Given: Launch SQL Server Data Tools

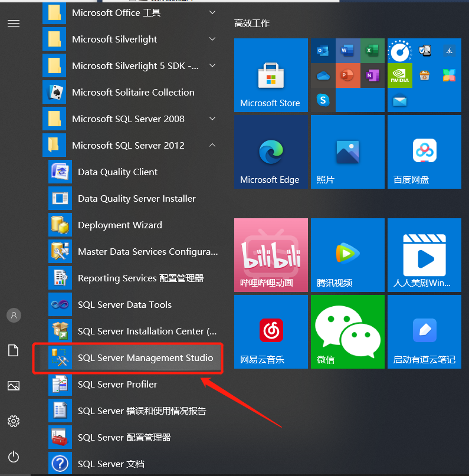Looking at the screenshot, I should coord(130,304).
